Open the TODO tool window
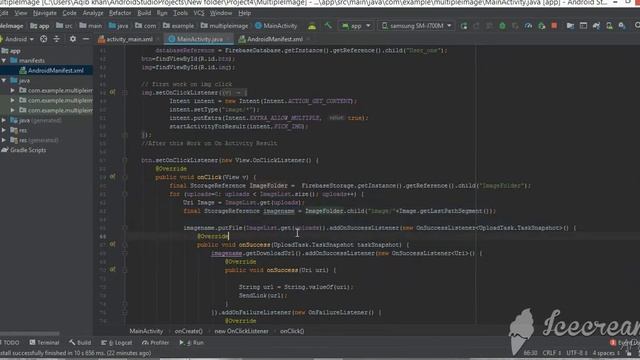 click(10, 342)
